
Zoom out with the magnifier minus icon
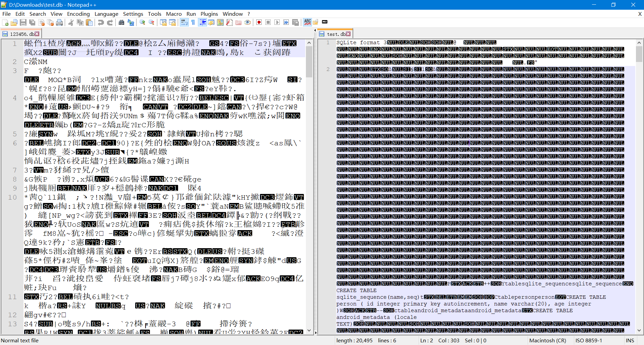pyautogui.click(x=151, y=22)
